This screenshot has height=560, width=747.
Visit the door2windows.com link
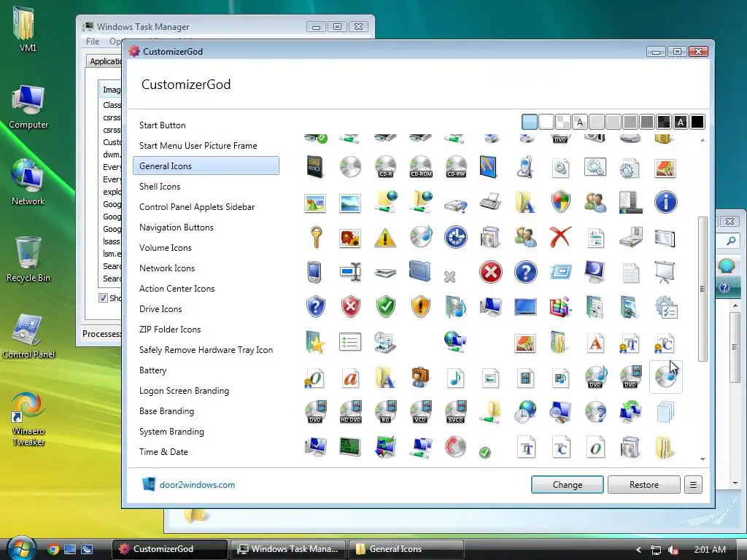point(197,485)
